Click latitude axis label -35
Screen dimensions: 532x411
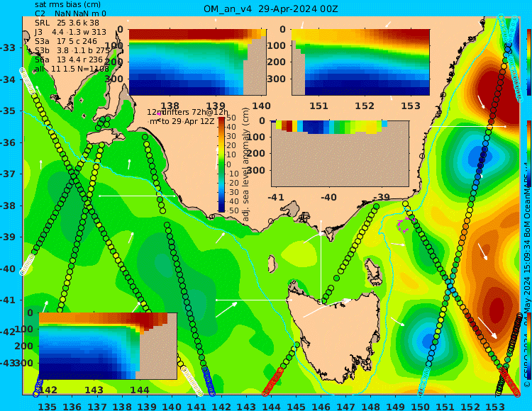tap(8, 111)
